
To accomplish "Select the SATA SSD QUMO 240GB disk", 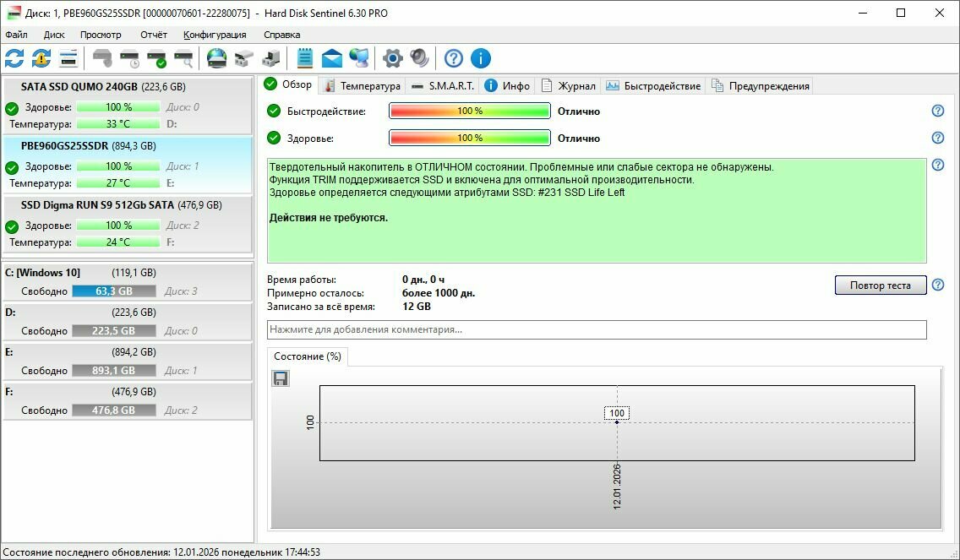I will [128, 106].
